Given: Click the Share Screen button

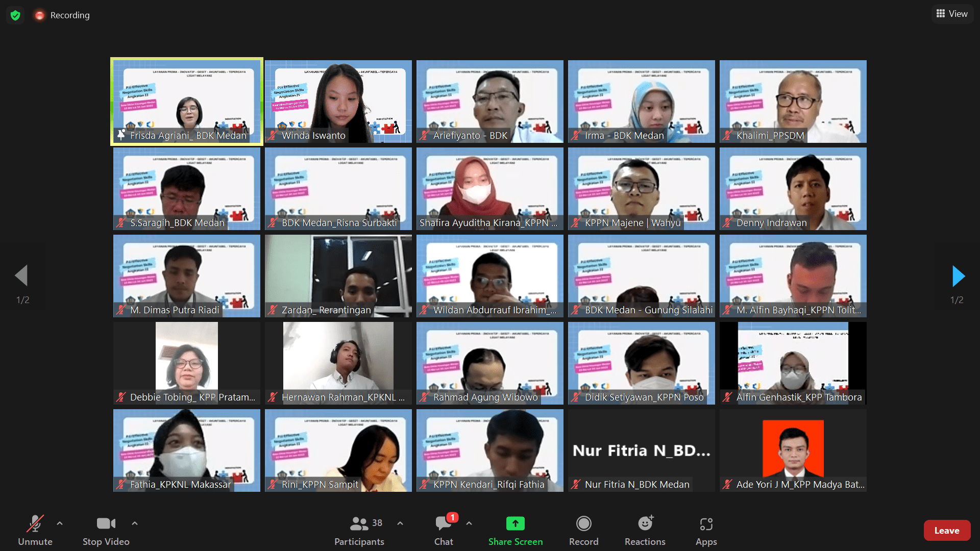Looking at the screenshot, I should click(x=515, y=530).
